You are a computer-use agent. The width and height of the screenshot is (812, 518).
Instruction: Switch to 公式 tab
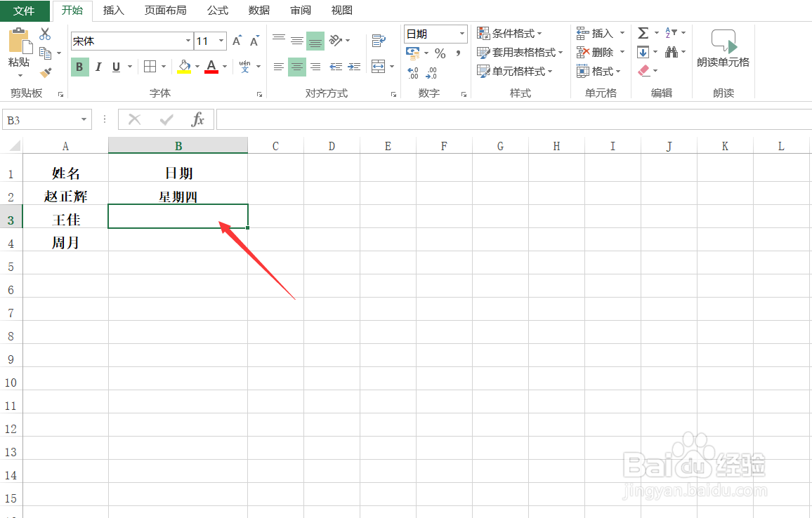click(x=218, y=11)
